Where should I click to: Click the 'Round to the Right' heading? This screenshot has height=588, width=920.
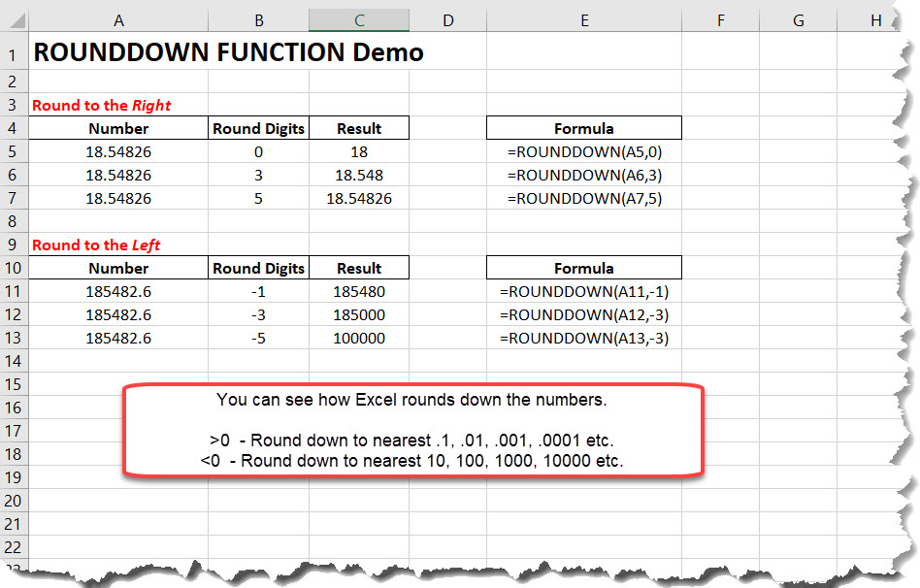[x=102, y=105]
